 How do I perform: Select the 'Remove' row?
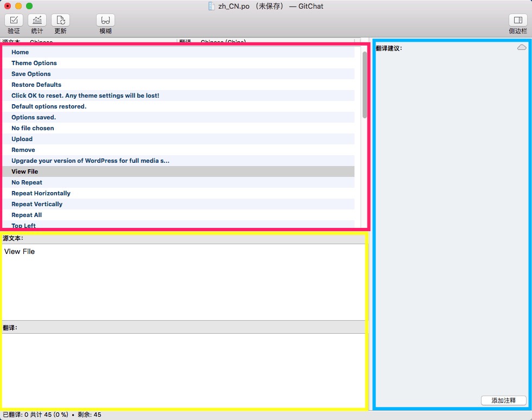pyautogui.click(x=179, y=150)
